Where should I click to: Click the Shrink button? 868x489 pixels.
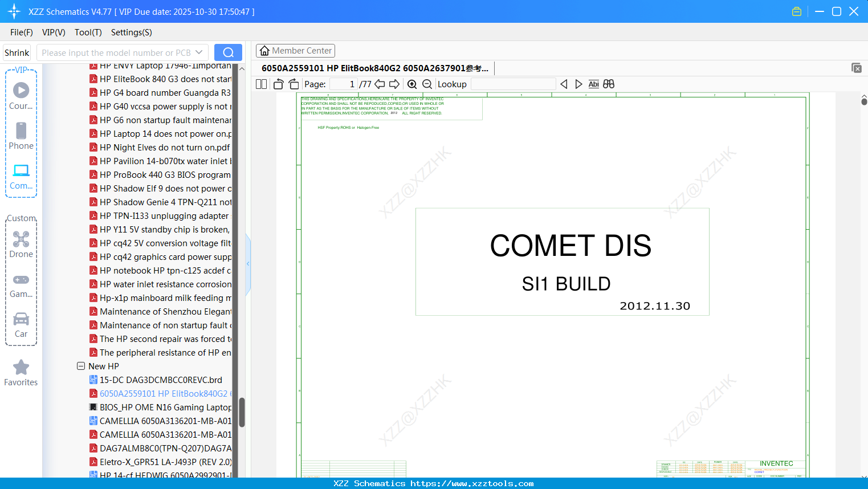click(x=17, y=52)
